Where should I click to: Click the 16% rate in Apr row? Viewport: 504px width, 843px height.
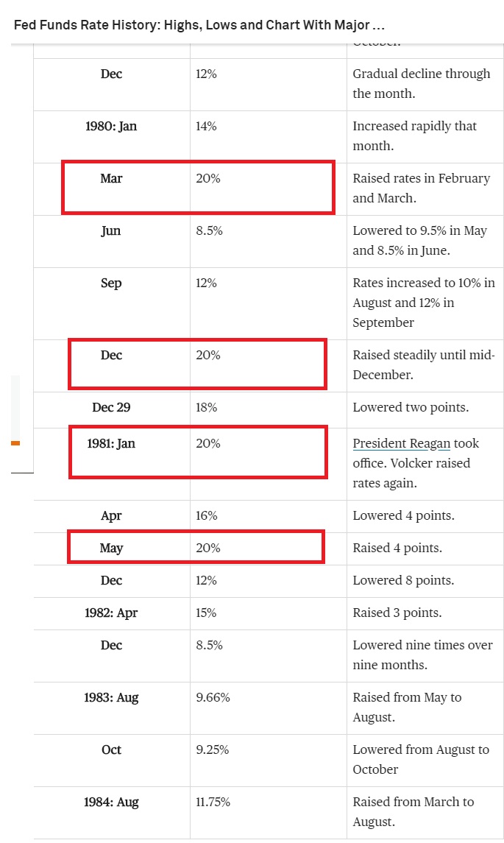[206, 515]
